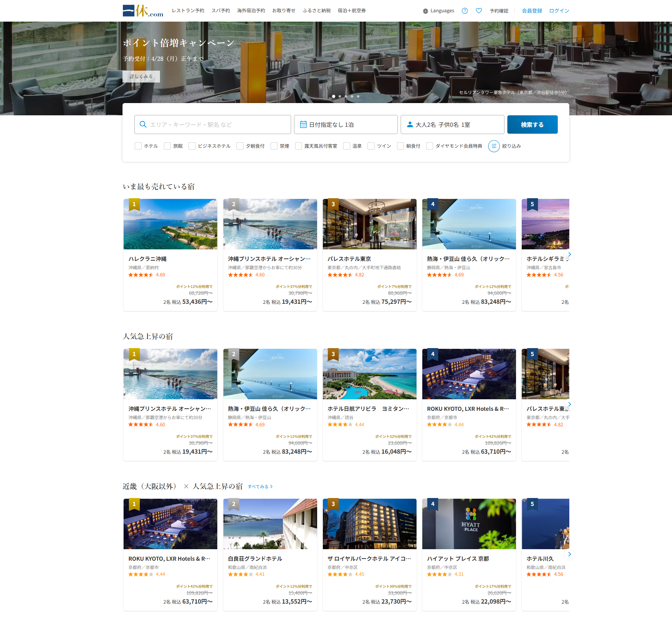Screen dimensions: 672x618
Task: Toggle 温泉 checkbox
Action: (347, 146)
